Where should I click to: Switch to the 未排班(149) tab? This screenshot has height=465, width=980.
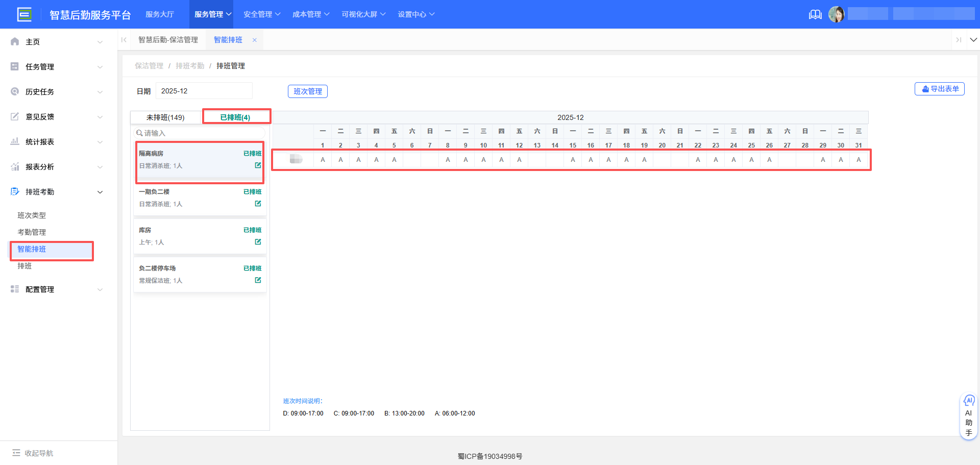[165, 117]
